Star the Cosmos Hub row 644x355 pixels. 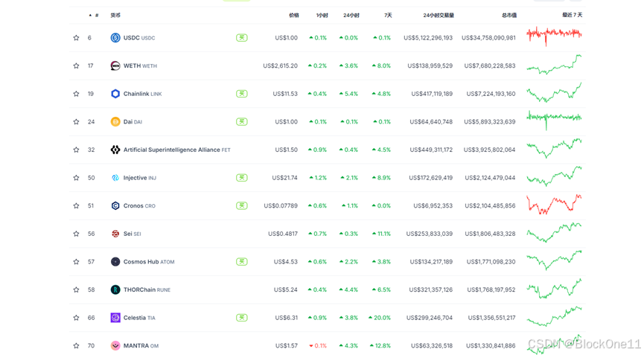pos(76,261)
